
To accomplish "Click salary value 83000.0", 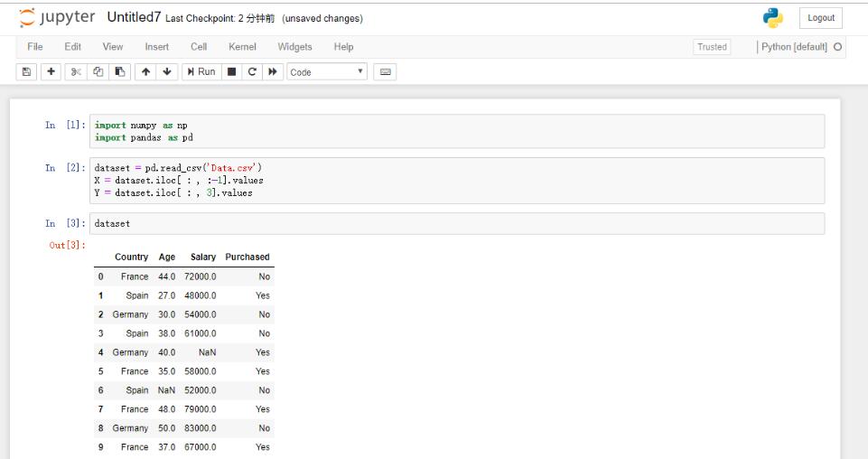I will pyautogui.click(x=201, y=428).
